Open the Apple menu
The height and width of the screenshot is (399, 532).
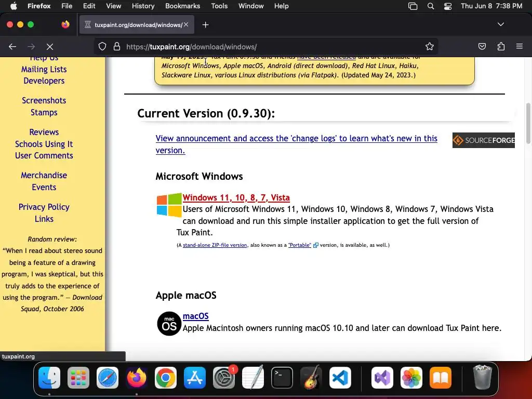click(14, 6)
